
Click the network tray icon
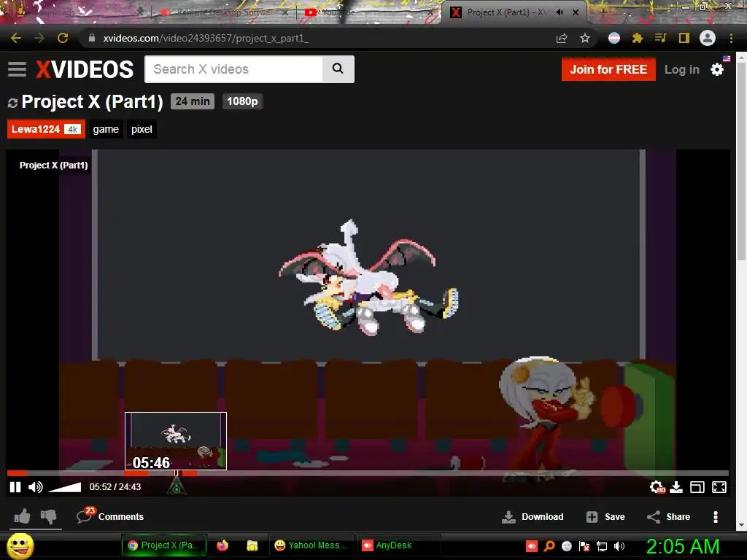click(x=602, y=546)
